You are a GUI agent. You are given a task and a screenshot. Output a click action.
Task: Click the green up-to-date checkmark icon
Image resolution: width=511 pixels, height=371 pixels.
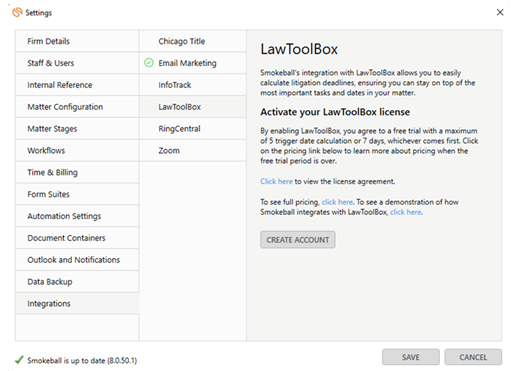[19, 360]
